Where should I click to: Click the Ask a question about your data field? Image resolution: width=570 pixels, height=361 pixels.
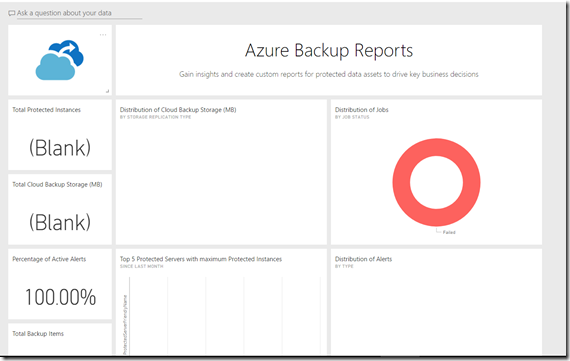(79, 13)
